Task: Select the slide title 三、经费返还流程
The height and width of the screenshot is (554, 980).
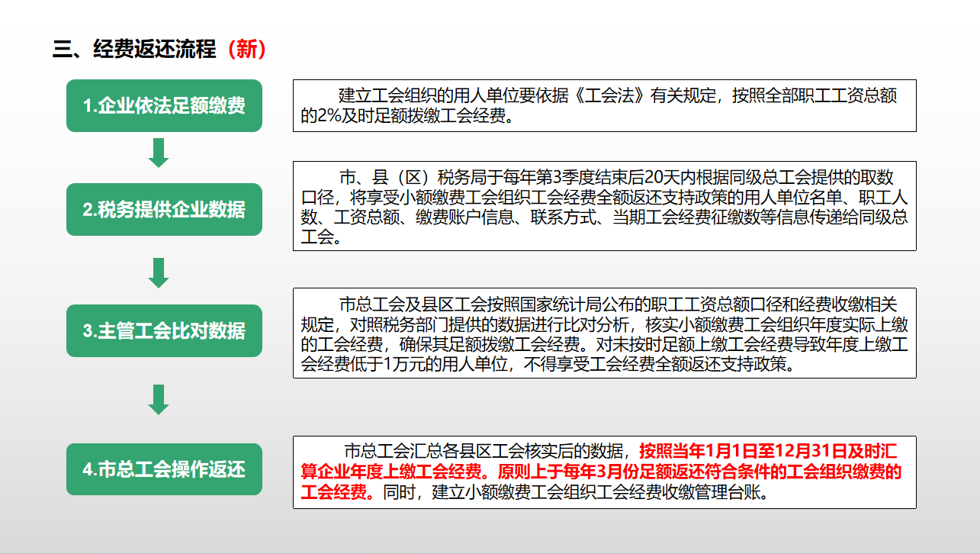Action: [x=134, y=50]
